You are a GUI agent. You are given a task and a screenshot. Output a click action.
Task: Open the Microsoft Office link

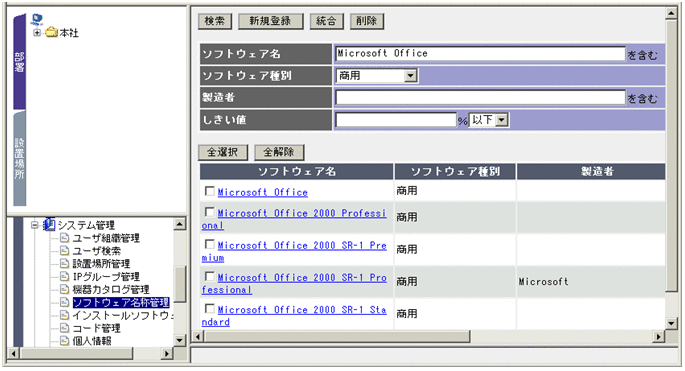(x=263, y=192)
